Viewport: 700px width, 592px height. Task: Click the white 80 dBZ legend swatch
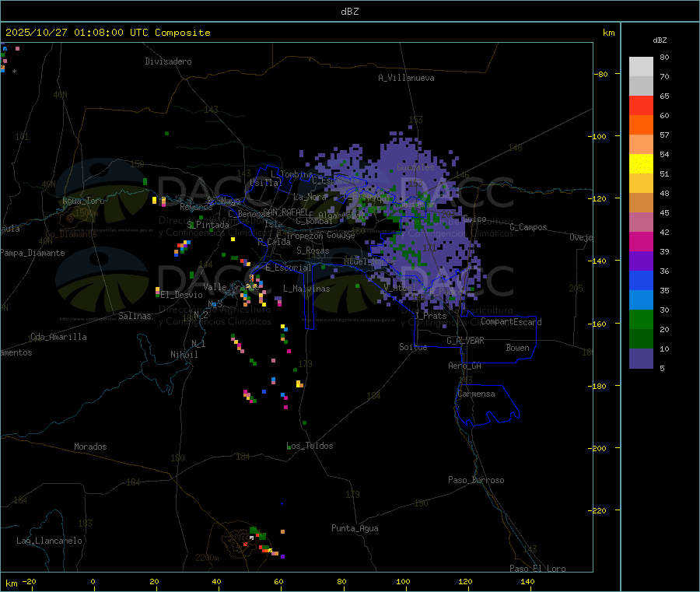(x=641, y=66)
